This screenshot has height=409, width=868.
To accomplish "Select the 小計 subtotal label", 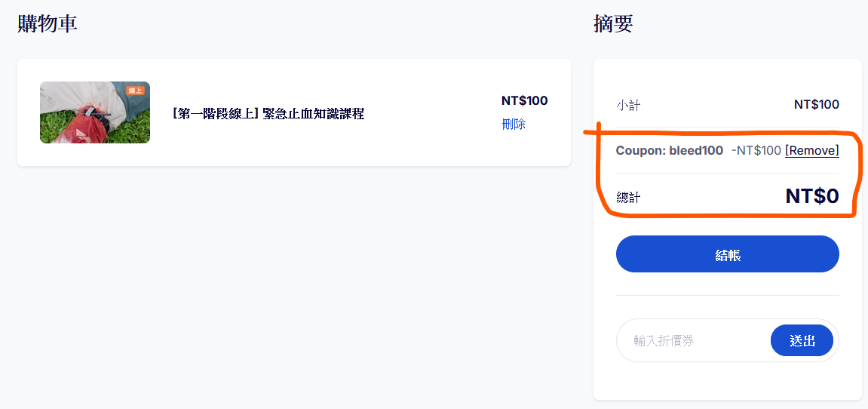I will click(628, 105).
